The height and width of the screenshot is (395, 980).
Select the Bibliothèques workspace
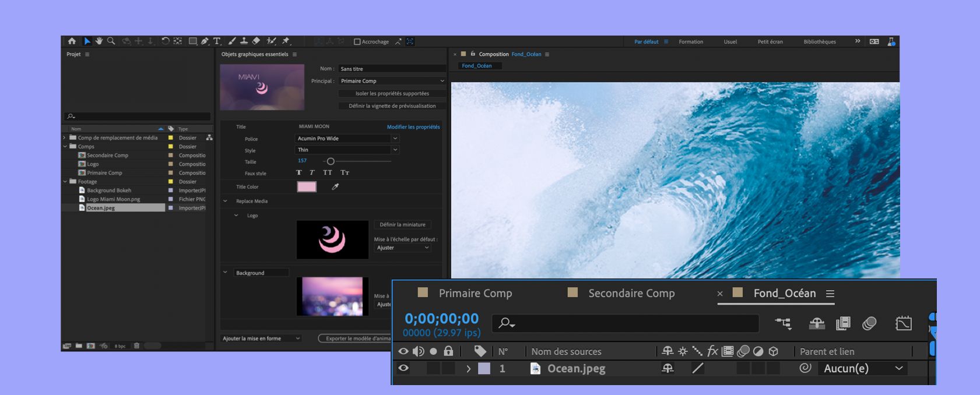(x=820, y=42)
